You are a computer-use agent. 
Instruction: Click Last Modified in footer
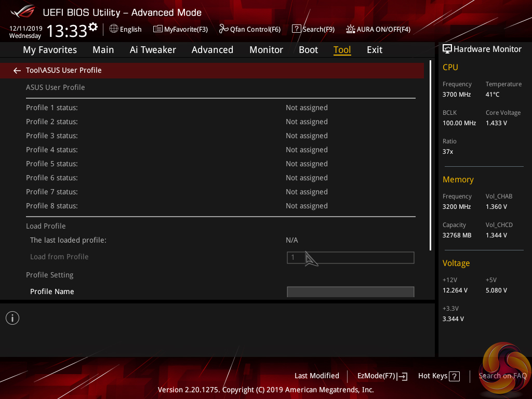coord(316,376)
